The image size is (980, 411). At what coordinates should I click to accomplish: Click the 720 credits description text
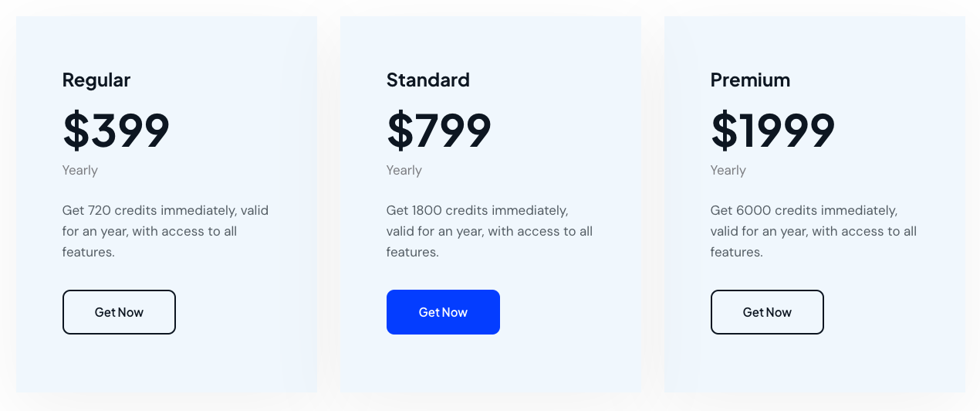pos(165,231)
